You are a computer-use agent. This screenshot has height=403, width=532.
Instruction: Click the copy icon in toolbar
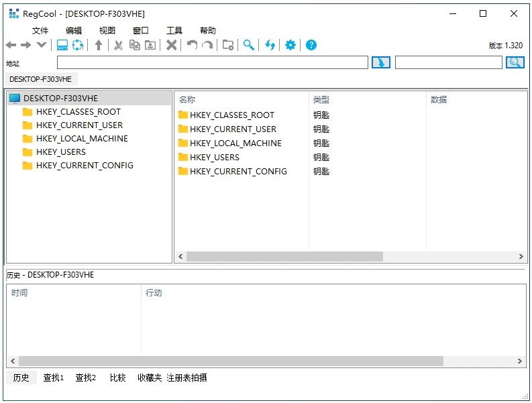135,45
